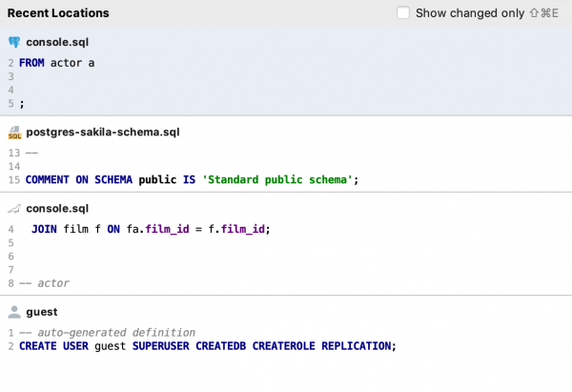The image size is (572, 392).
Task: Click the PostgreSQL icon beside the top console.sql
Action: click(x=14, y=44)
